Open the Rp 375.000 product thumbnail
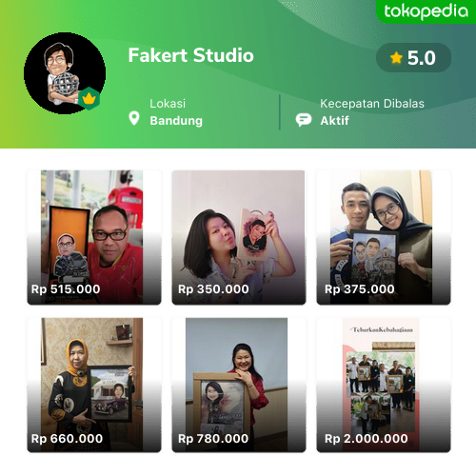The image size is (476, 476). click(384, 237)
